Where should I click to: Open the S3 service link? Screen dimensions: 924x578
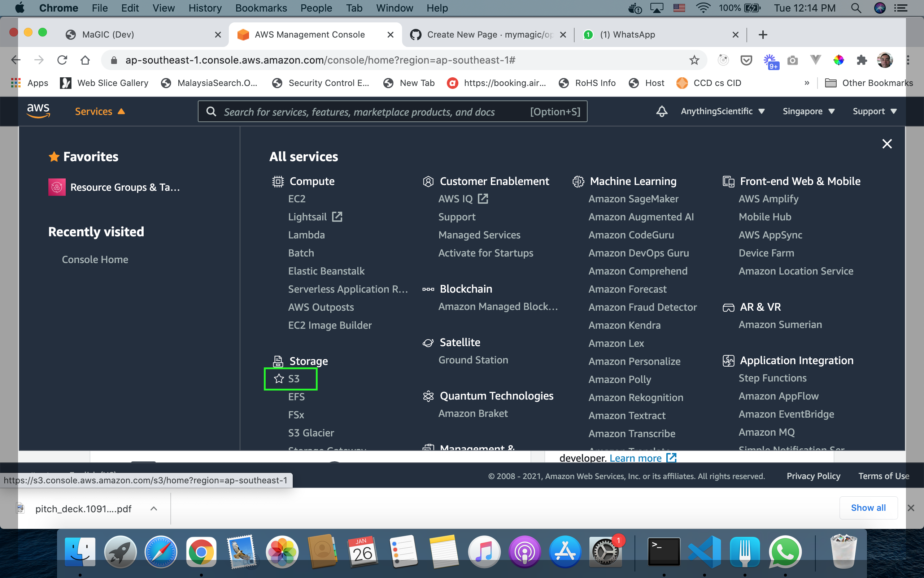click(293, 379)
